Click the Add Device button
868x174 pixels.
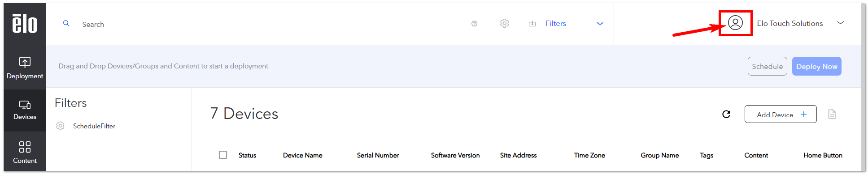tap(781, 114)
